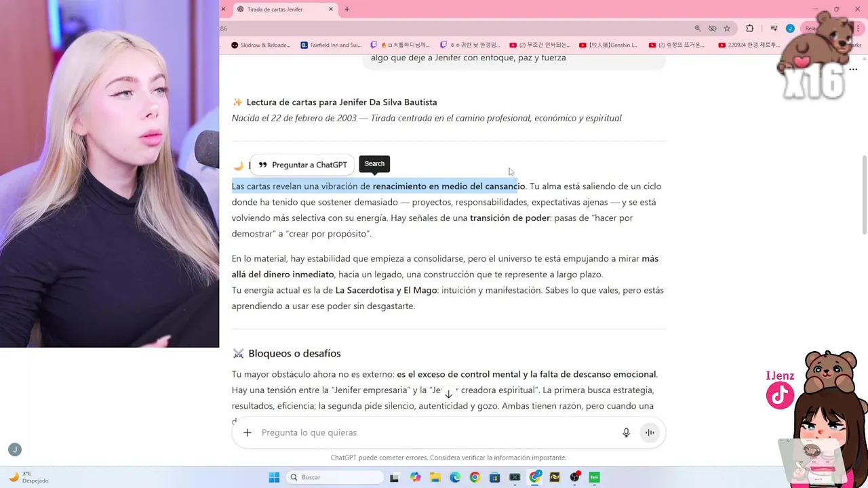
Task: Click the taskbar Buscar search box
Action: [335, 477]
